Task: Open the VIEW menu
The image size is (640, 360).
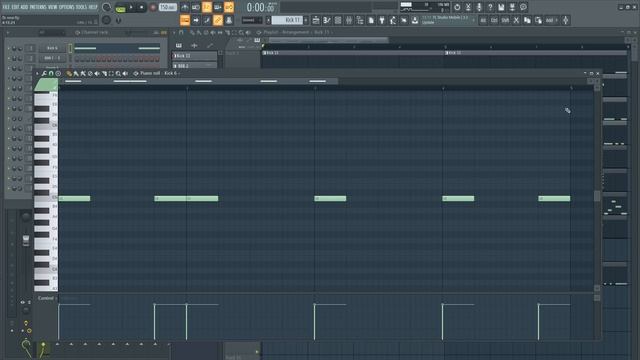Action: pos(53,7)
